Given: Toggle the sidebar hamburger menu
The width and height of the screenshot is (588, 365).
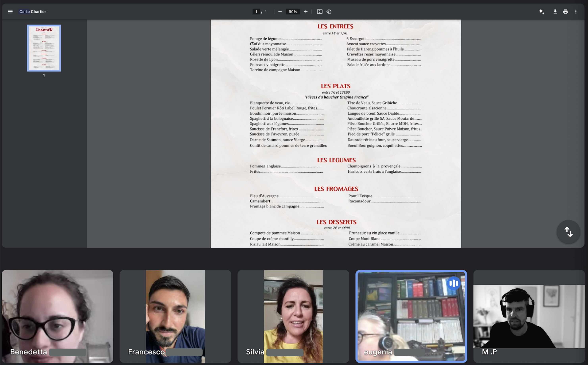Looking at the screenshot, I should point(10,11).
